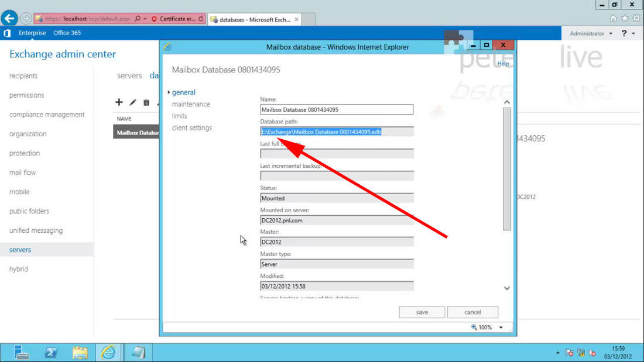Viewport: 644px width, 362px height.
Task: Click the Name input field
Action: 337,109
